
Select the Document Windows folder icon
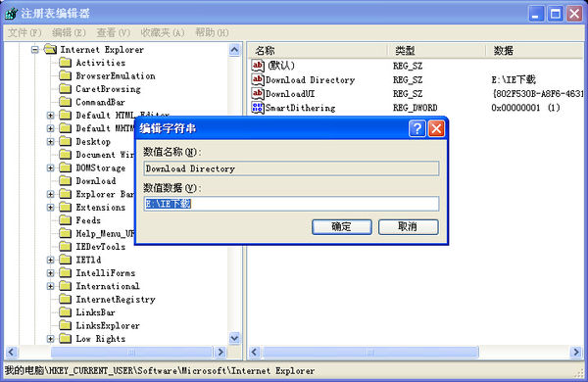click(x=66, y=155)
